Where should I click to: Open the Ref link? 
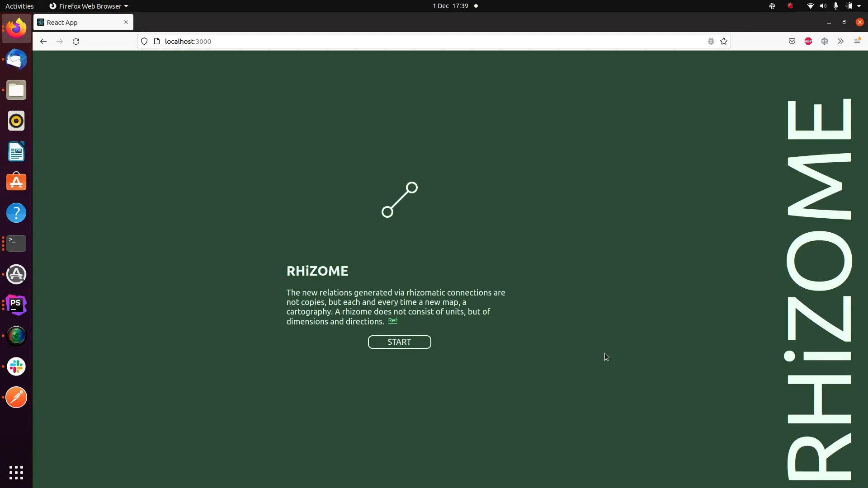pos(392,320)
